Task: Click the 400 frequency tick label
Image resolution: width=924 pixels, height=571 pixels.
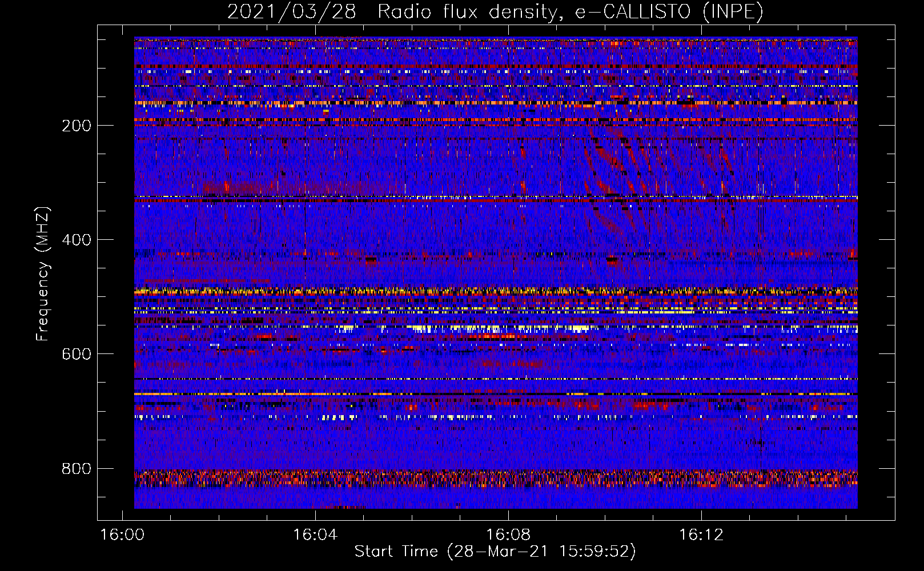Action: click(x=76, y=240)
